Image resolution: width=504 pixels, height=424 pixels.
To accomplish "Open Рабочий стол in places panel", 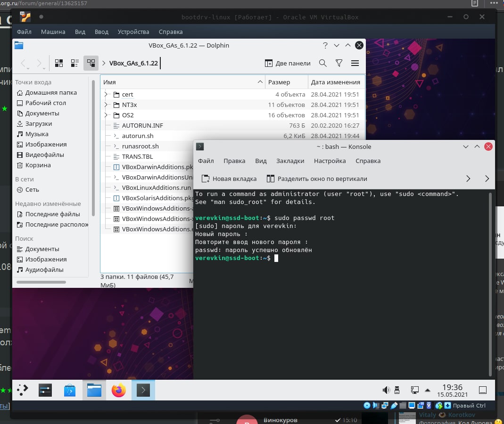I will (x=41, y=103).
